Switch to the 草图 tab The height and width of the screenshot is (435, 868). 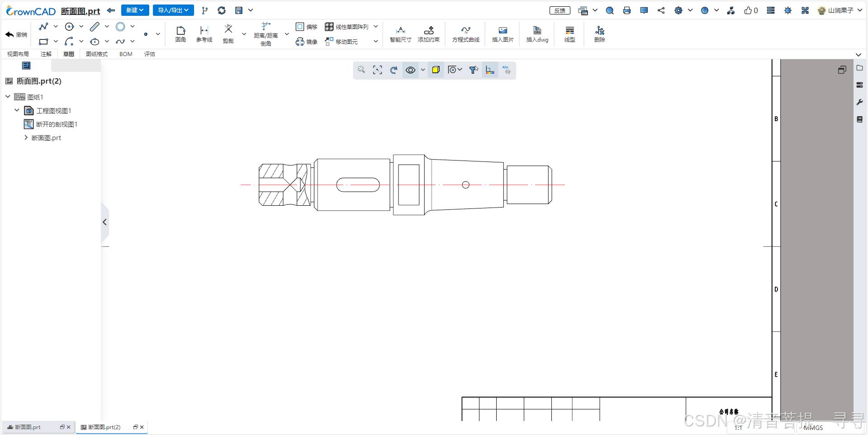69,54
